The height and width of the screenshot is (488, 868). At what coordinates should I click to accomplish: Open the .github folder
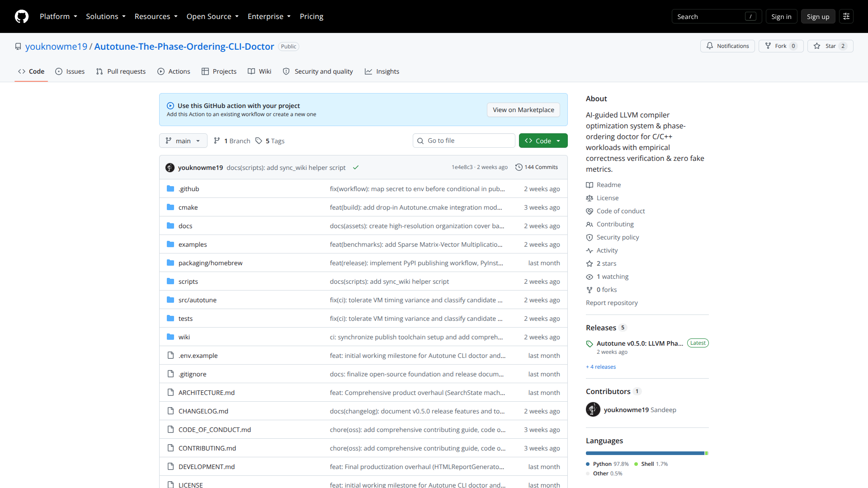coord(189,189)
